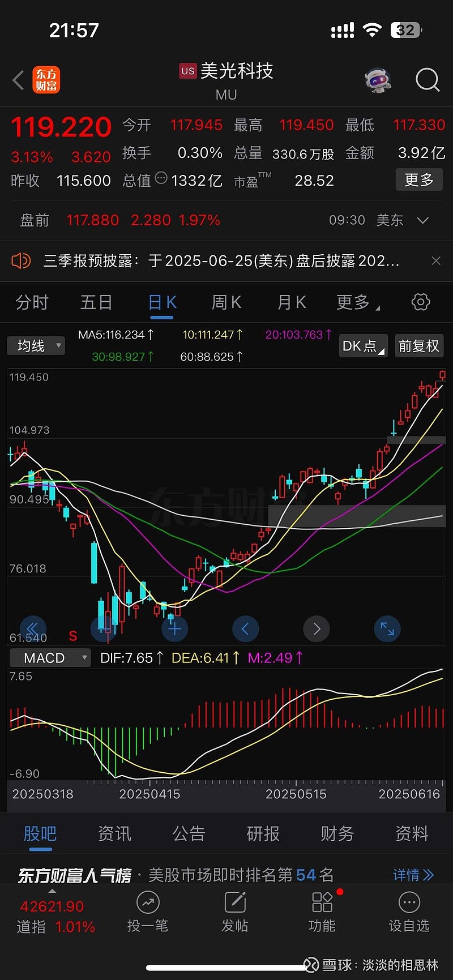Select the 日K chart tab

[x=163, y=302]
